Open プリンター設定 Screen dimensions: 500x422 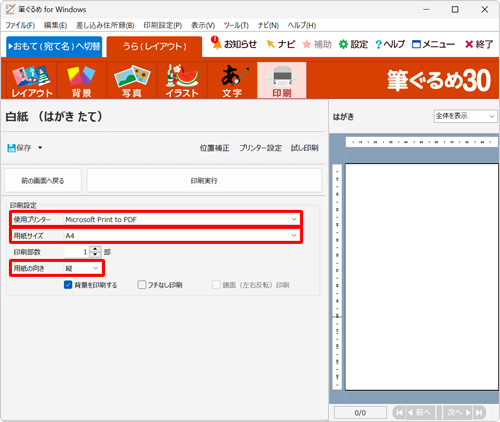(260, 148)
